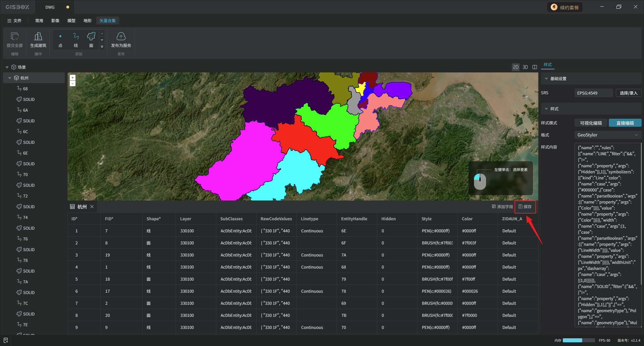Open the 影像 ribbon tab

pyautogui.click(x=55, y=21)
